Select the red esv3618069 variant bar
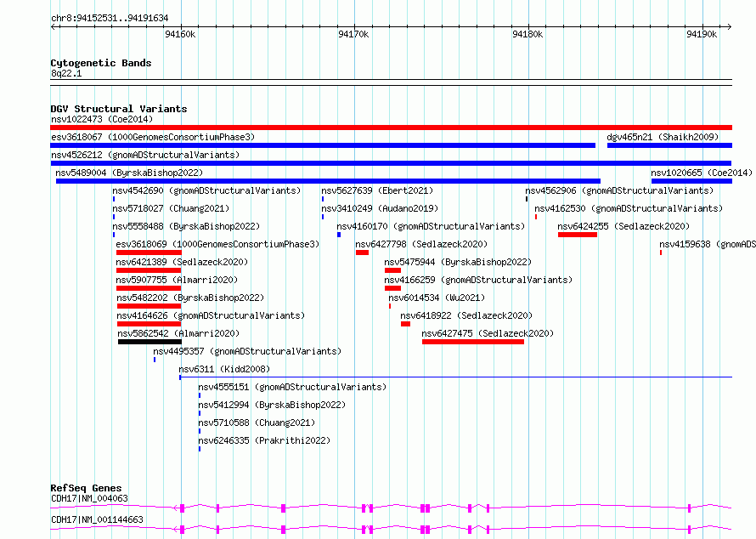The width and height of the screenshot is (756, 539). pyautogui.click(x=149, y=252)
